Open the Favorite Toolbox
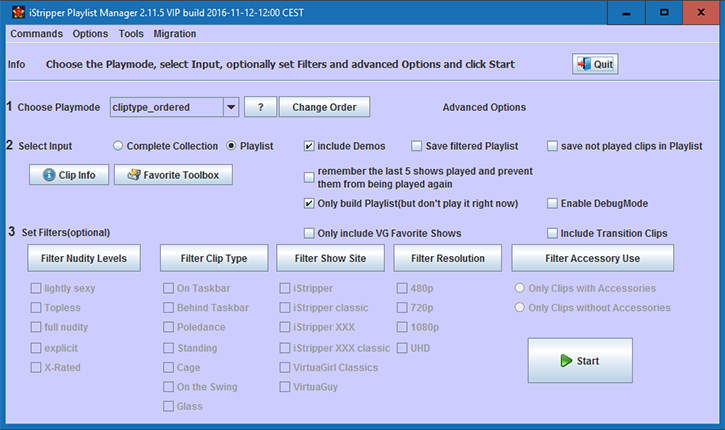The height and width of the screenshot is (430, 725). [x=173, y=175]
